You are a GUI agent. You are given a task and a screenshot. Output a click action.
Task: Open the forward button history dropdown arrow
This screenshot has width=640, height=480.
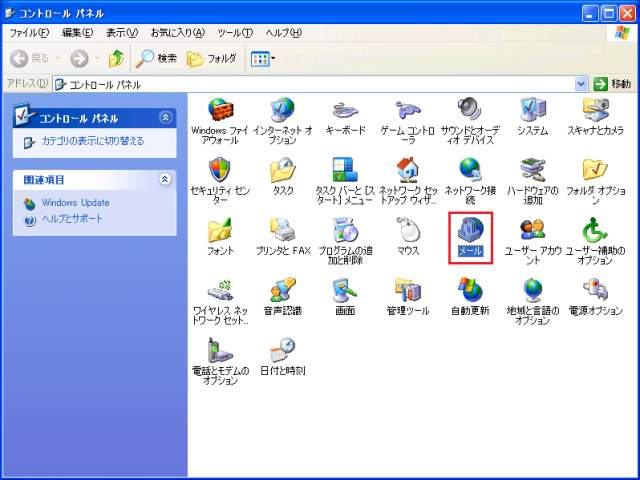(97, 59)
